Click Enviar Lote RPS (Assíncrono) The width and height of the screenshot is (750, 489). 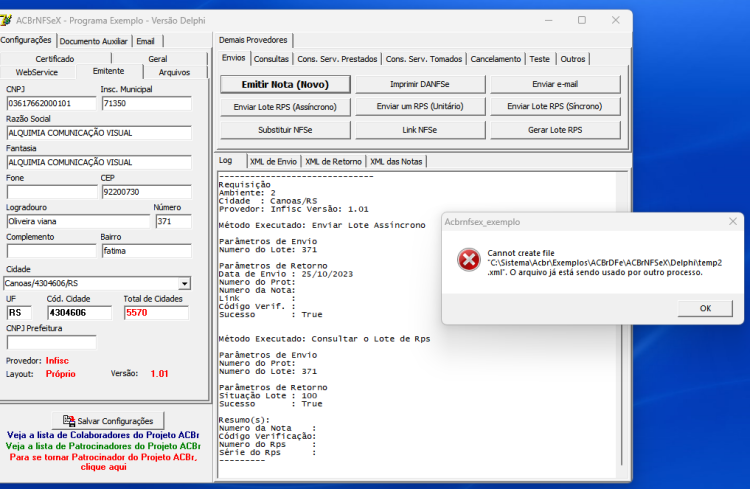pyautogui.click(x=285, y=107)
